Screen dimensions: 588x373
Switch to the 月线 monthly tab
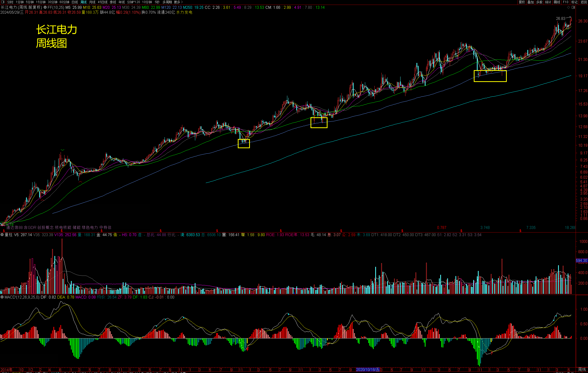[92, 2]
